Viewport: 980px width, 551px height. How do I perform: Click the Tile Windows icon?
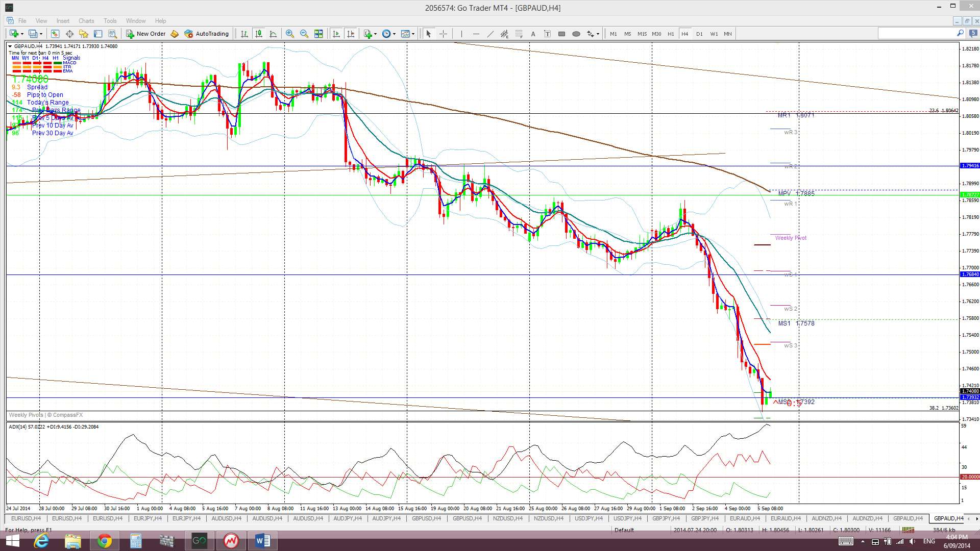pyautogui.click(x=318, y=34)
